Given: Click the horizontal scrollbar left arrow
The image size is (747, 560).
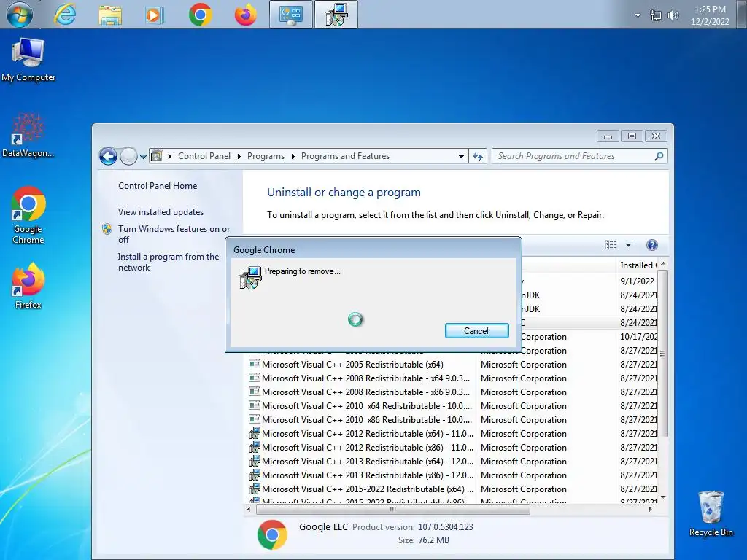Looking at the screenshot, I should 249,509.
